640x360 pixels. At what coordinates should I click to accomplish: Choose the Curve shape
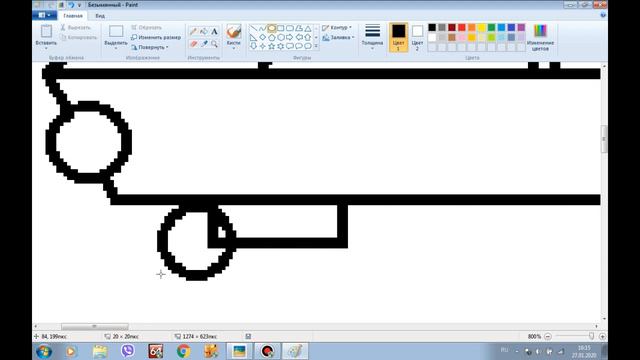(x=262, y=28)
